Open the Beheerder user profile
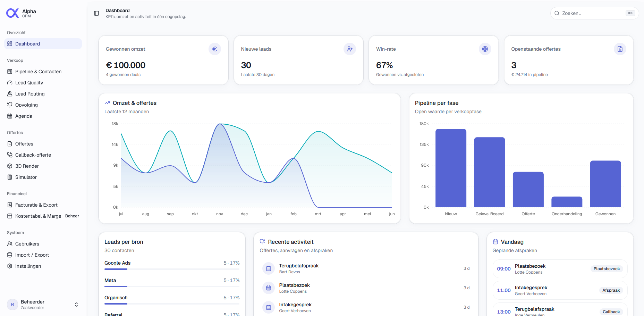 (x=43, y=305)
